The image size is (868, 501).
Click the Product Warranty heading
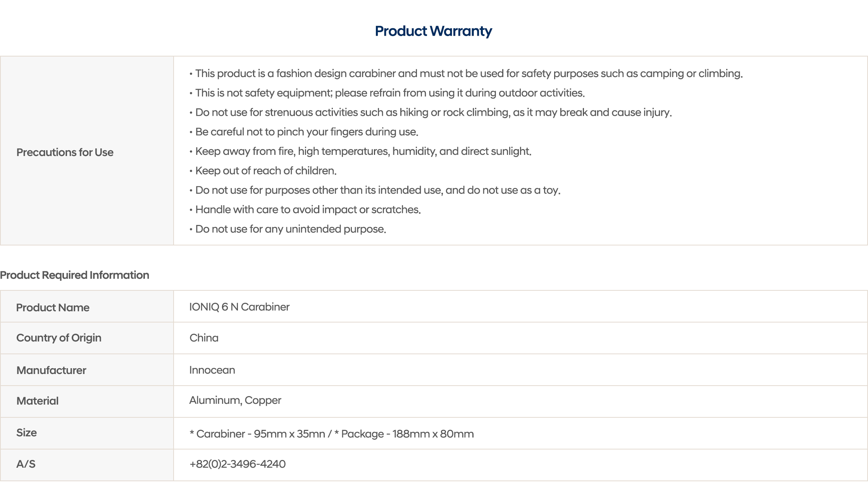pos(433,31)
